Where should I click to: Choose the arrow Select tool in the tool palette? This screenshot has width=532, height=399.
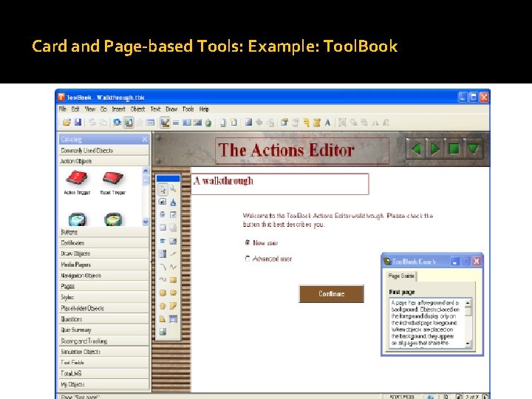point(163,189)
